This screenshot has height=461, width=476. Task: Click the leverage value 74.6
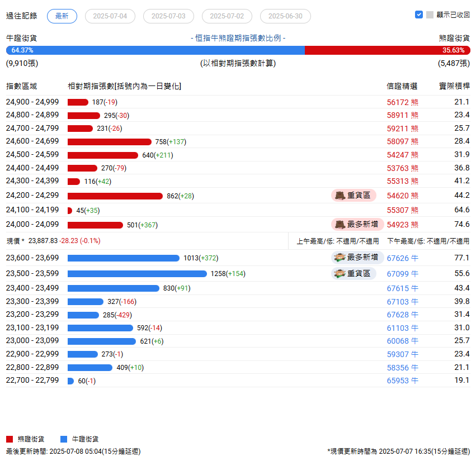click(x=461, y=225)
